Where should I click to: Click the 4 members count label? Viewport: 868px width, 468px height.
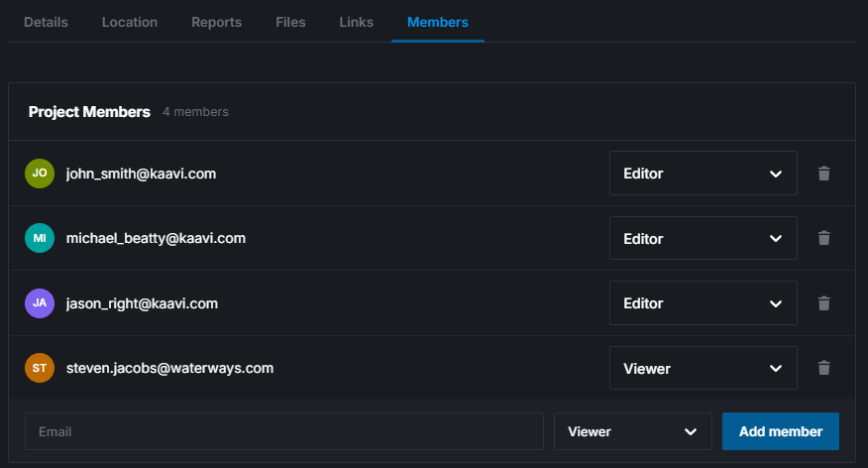tap(195, 112)
